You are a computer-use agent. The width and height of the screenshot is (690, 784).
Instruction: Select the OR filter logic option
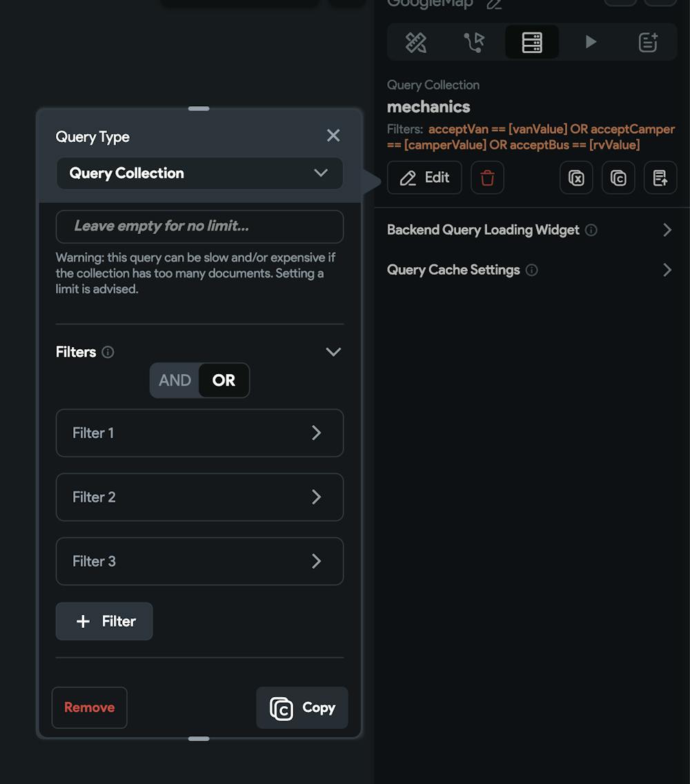[224, 380]
